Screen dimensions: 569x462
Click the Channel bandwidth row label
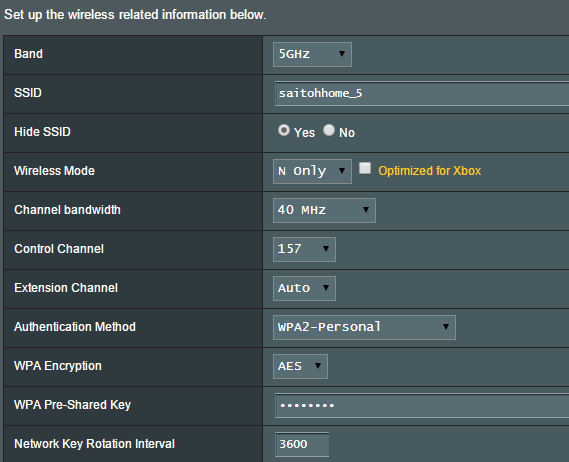[67, 210]
